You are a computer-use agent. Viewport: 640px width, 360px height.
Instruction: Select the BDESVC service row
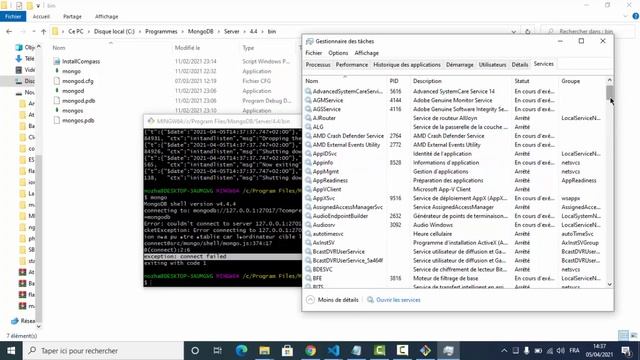pyautogui.click(x=455, y=269)
